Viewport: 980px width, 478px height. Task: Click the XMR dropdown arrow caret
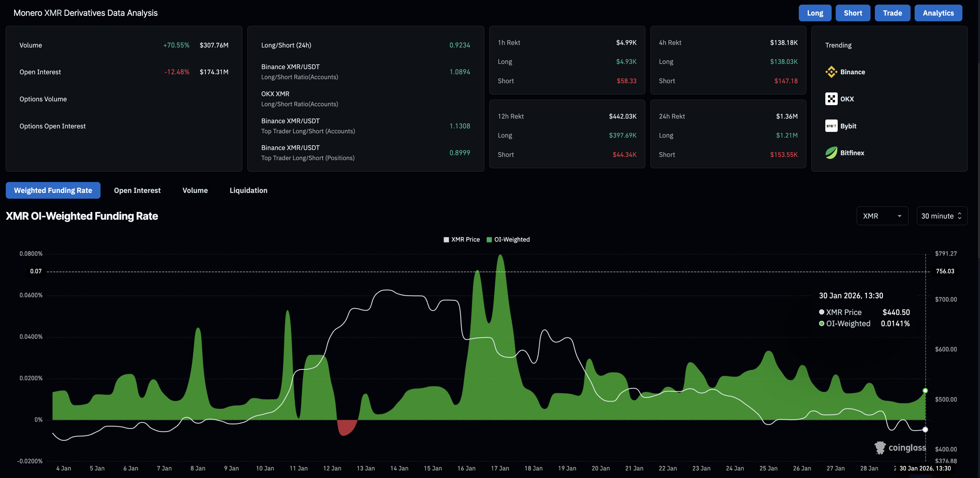(899, 216)
